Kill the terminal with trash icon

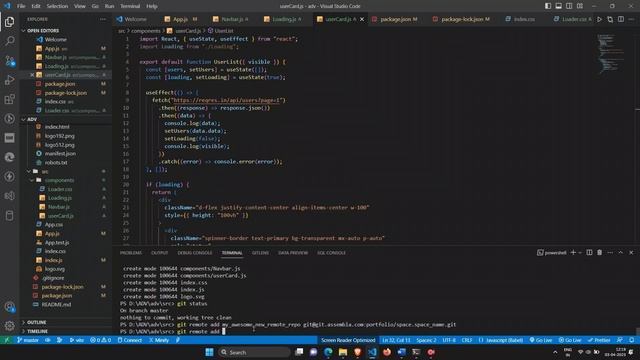click(600, 253)
